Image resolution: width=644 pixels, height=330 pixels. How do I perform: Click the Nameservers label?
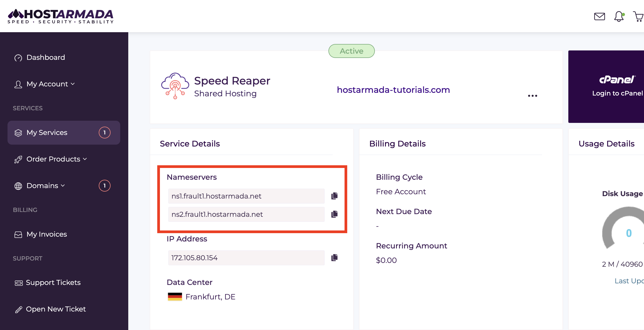[192, 177]
